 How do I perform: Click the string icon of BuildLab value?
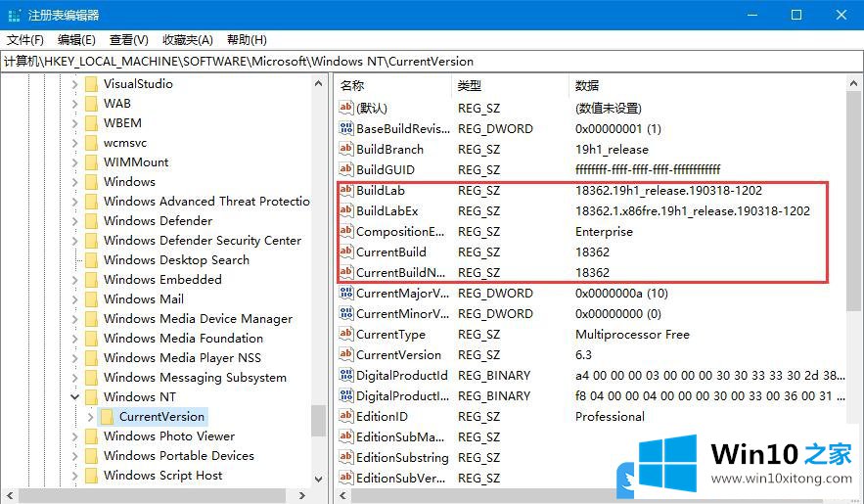click(x=346, y=190)
